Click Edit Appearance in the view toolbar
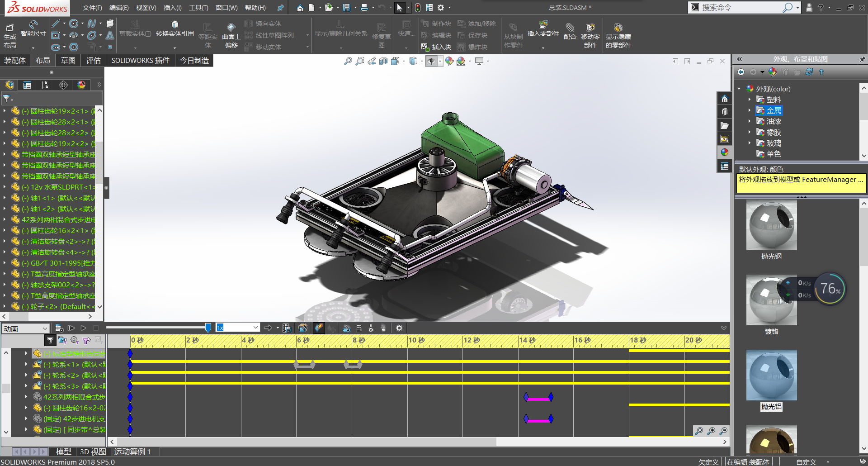This screenshot has height=466, width=868. point(449,61)
